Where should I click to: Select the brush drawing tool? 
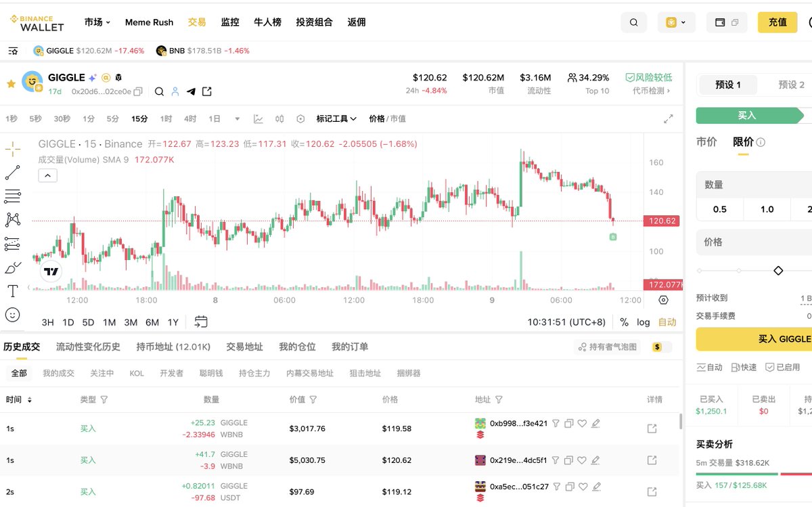12,267
